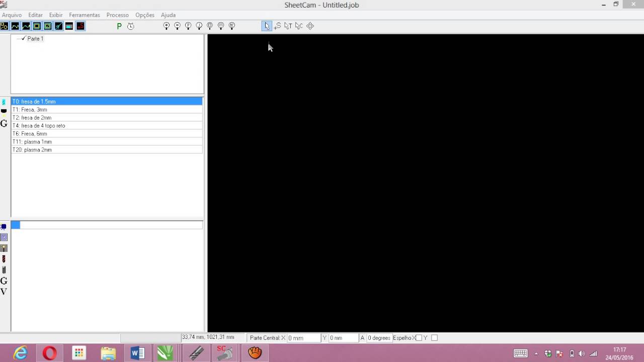Open the Processo menu
This screenshot has width=644, height=362.
point(118,15)
